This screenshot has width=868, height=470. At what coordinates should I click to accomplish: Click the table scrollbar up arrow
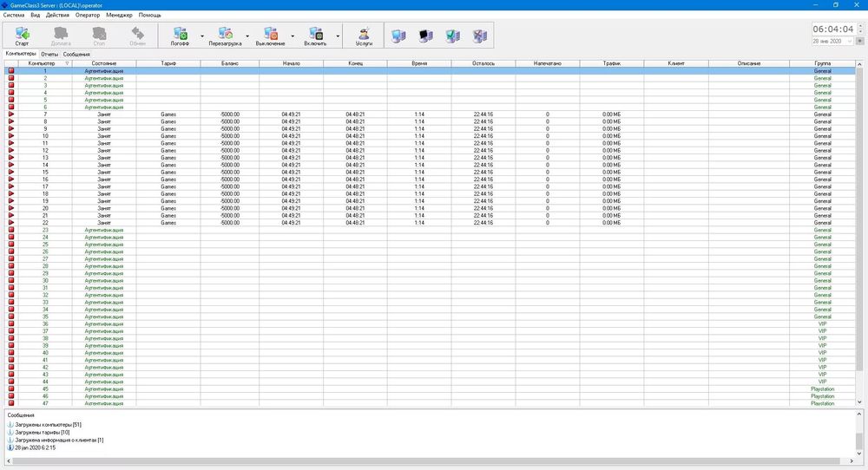pos(859,64)
